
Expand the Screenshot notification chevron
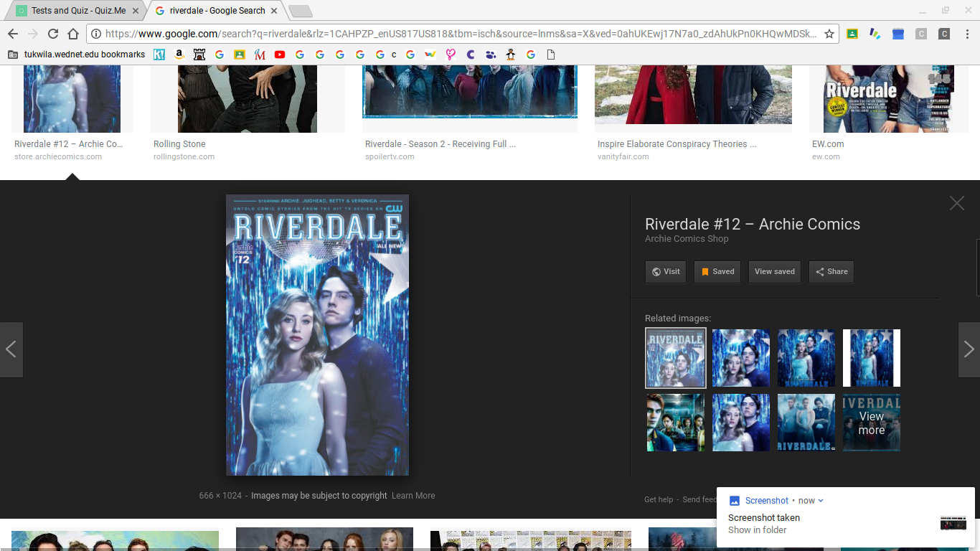click(x=821, y=501)
